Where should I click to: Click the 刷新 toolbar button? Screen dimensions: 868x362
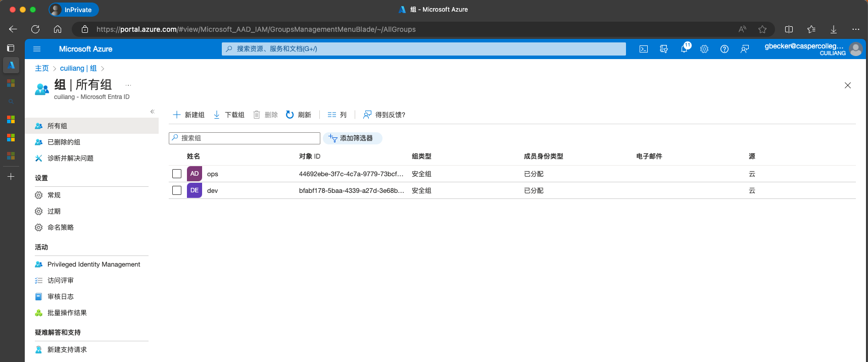pyautogui.click(x=299, y=115)
